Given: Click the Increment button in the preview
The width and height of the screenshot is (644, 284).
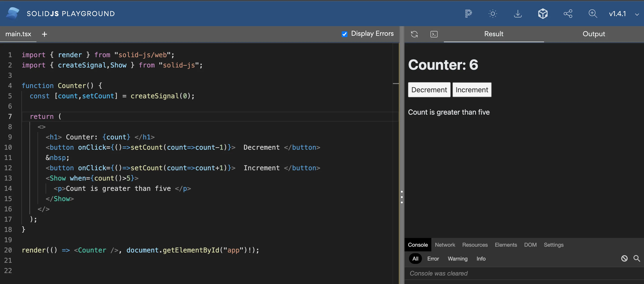Looking at the screenshot, I should [x=472, y=90].
